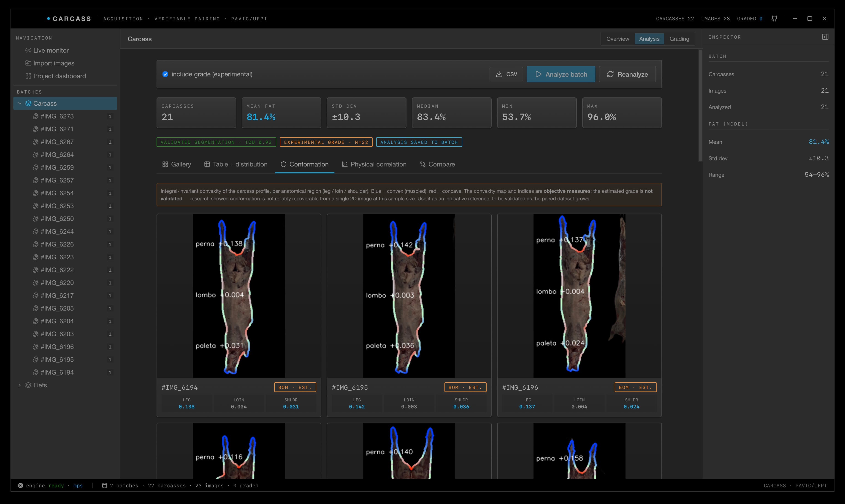Viewport: 845px width, 504px height.
Task: Click the Fiefs batch layers icon
Action: [x=28, y=385]
